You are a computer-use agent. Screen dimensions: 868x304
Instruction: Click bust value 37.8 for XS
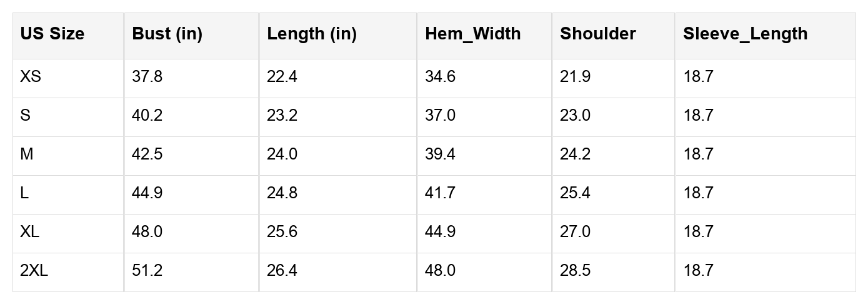click(x=147, y=77)
